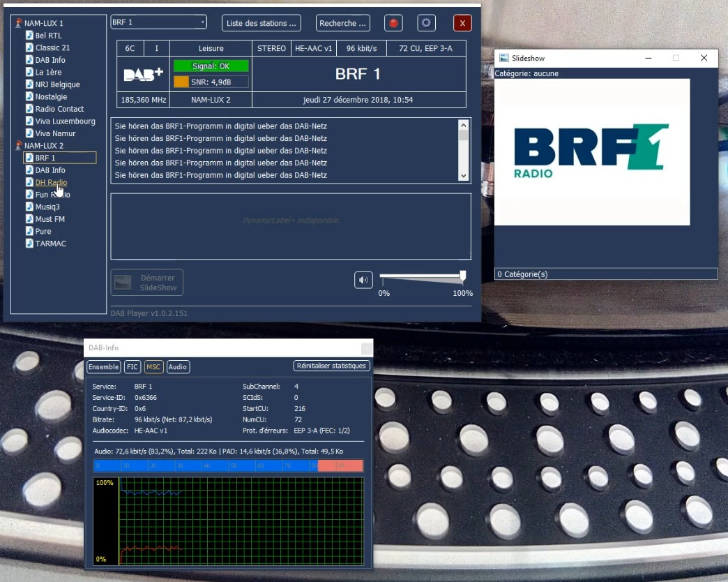Viewport: 728px width, 582px height.
Task: Select Fun Radio in the station list
Action: coord(52,195)
